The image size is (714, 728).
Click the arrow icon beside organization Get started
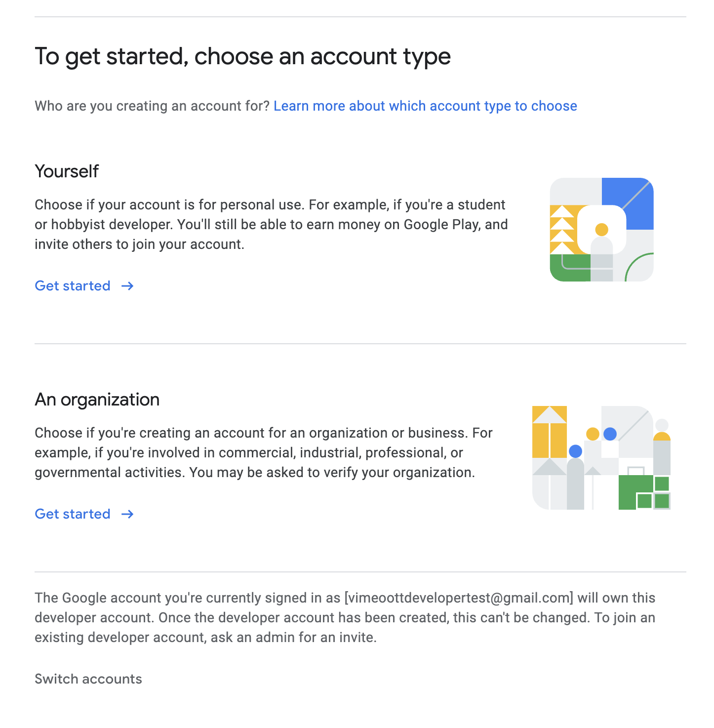pyautogui.click(x=127, y=514)
